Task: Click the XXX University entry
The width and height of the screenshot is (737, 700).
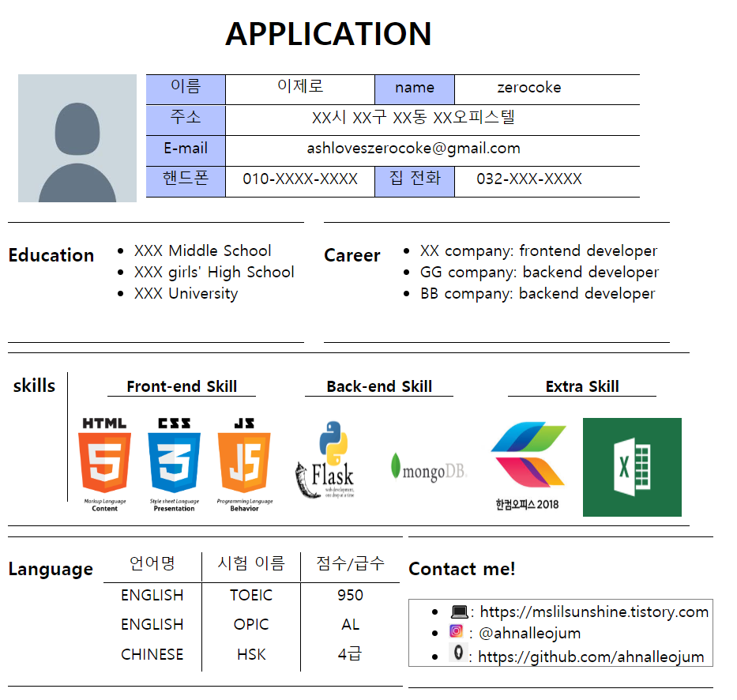Action: tap(186, 294)
